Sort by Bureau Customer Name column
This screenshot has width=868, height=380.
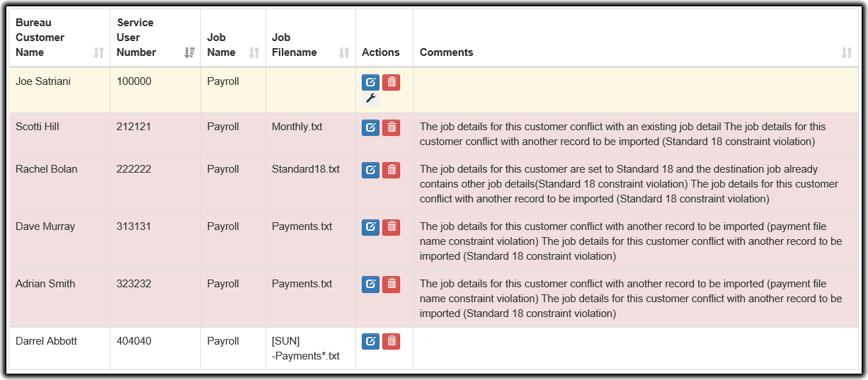coord(98,52)
